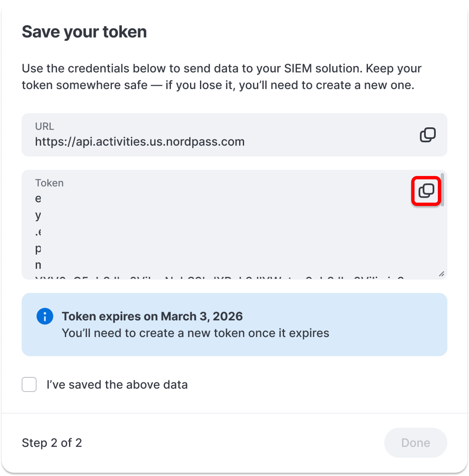Click the Token field scrollbar thumb
Screen dimensions: 469x476
tap(442, 190)
